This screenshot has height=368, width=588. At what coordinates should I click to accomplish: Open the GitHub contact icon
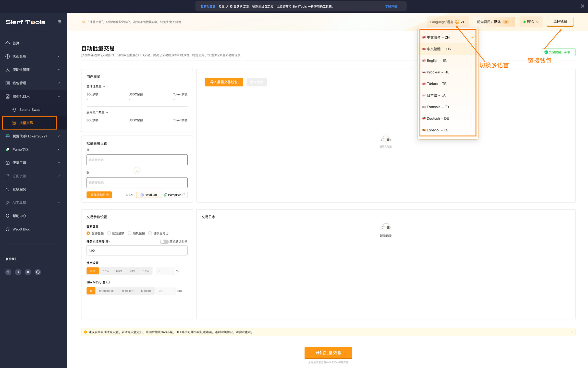pos(38,272)
